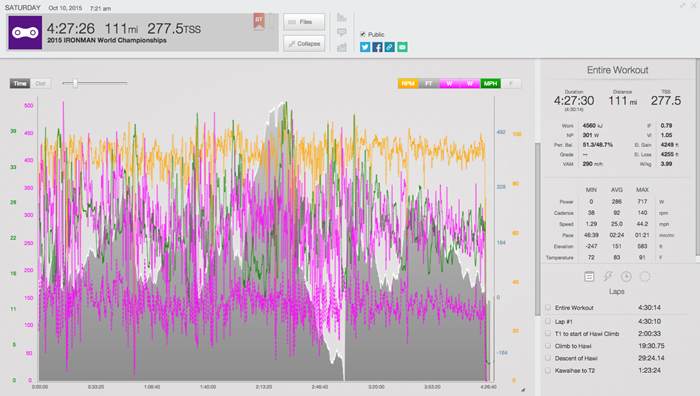Check the Kawaihae to T2 checkbox

(x=548, y=370)
